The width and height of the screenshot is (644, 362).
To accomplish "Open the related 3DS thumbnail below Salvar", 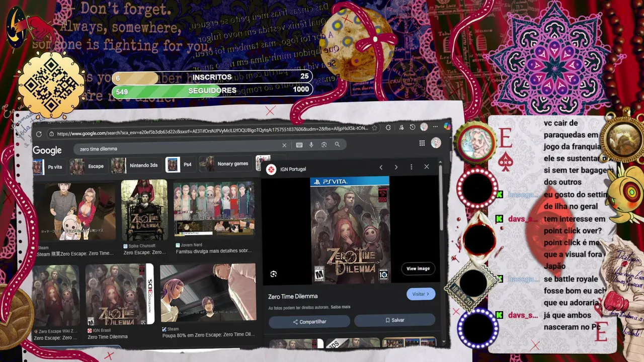I will [x=353, y=343].
